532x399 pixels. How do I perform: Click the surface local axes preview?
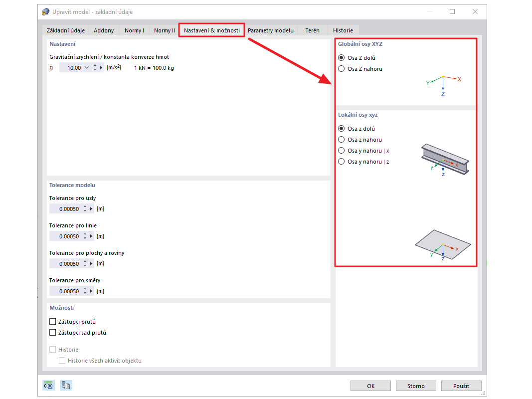tap(443, 245)
